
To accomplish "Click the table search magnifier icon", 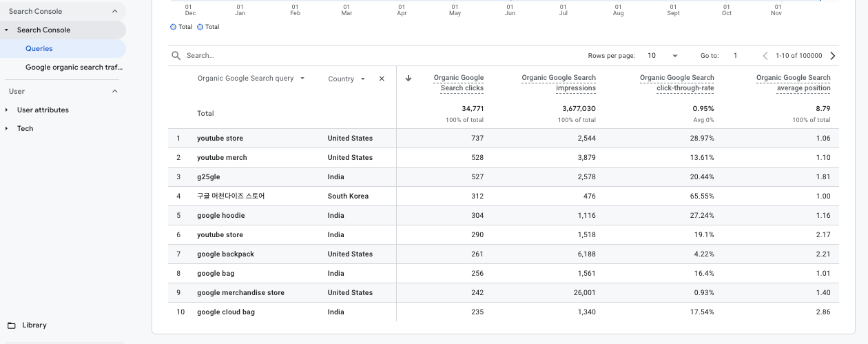I will point(176,56).
